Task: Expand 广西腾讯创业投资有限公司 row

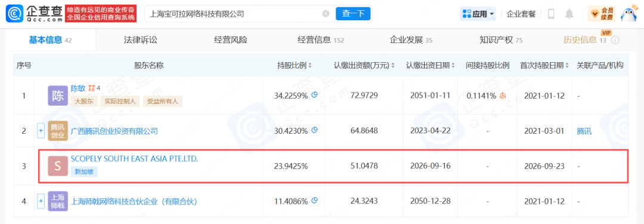Action: click(41, 131)
